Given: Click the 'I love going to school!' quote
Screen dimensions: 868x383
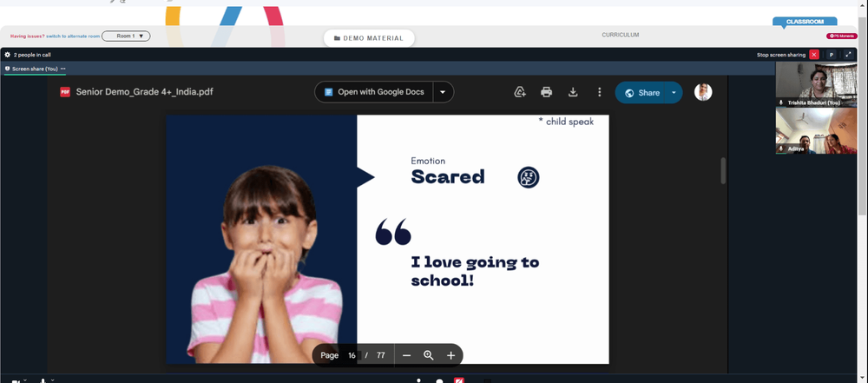Looking at the screenshot, I should tap(475, 271).
